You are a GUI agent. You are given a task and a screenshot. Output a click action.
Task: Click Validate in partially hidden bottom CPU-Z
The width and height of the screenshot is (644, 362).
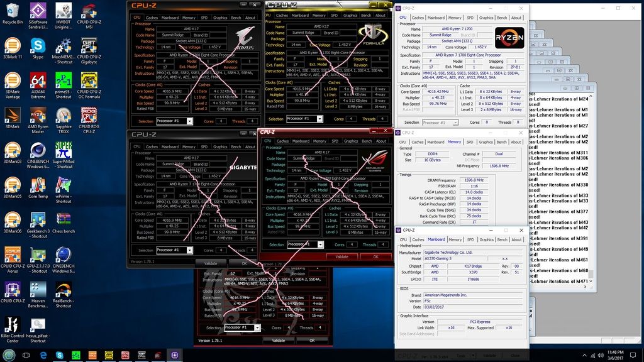pos(279,341)
